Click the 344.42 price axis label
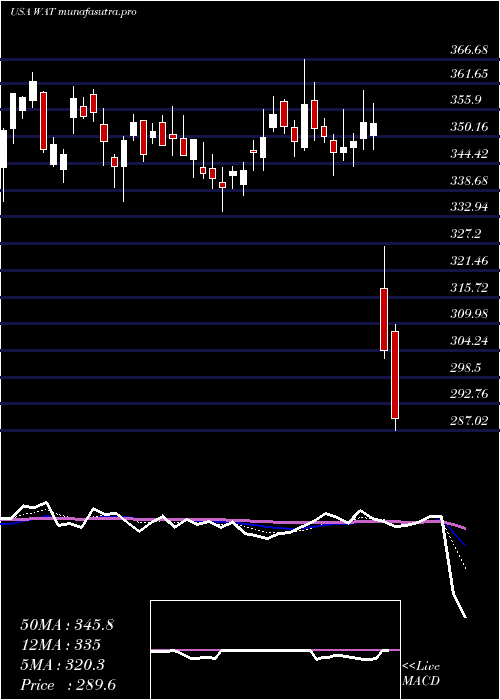The image size is (500, 700). pos(468,154)
